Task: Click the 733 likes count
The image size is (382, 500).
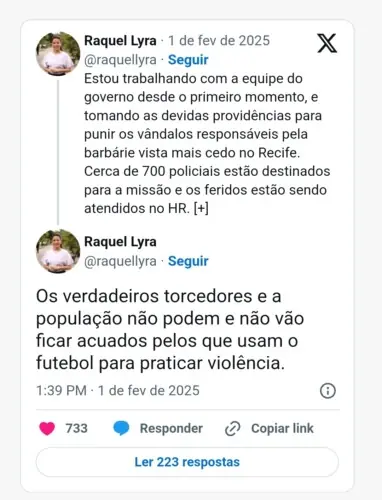Action: [76, 428]
